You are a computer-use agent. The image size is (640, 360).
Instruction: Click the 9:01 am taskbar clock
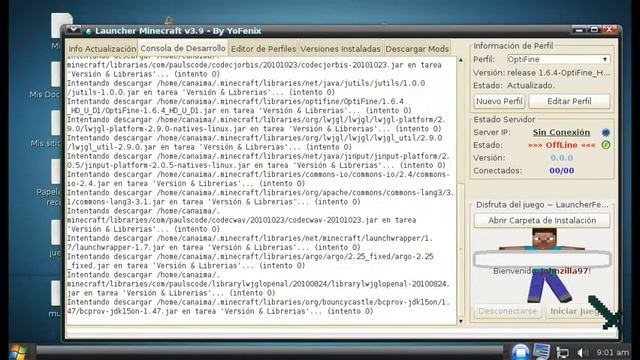(x=612, y=352)
